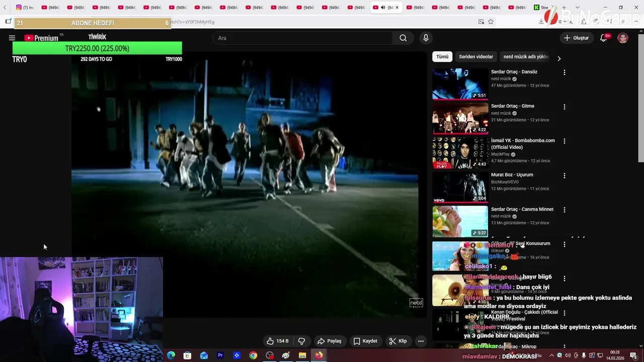Open Serdar Ortaç - Dansöz video title

click(514, 72)
